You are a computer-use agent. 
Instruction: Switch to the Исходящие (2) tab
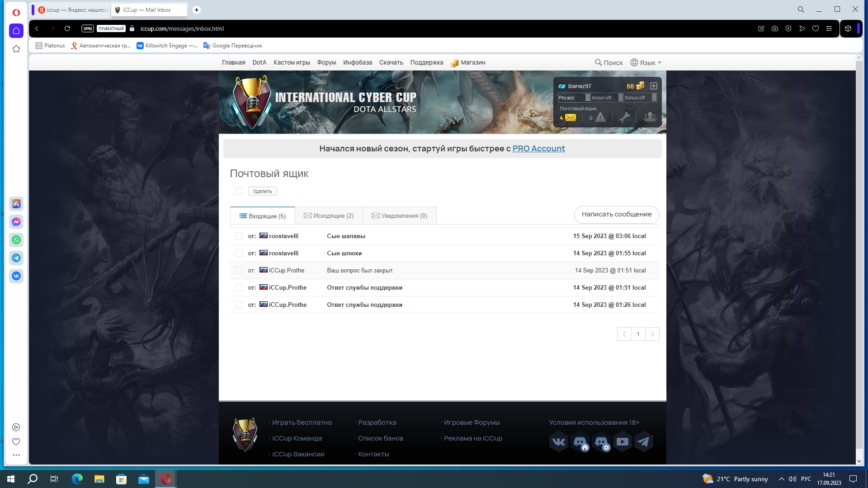coord(329,216)
